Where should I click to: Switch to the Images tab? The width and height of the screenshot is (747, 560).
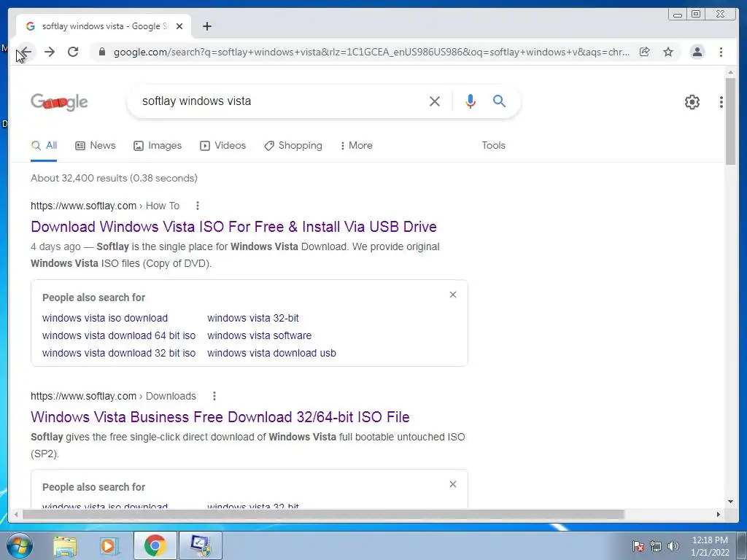pyautogui.click(x=158, y=146)
